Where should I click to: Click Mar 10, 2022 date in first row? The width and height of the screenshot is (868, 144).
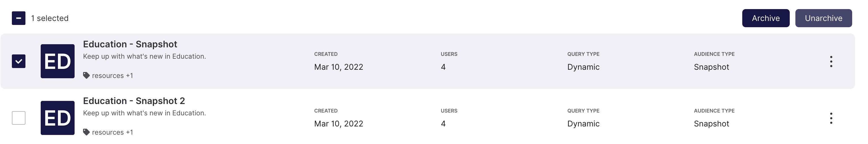pyautogui.click(x=339, y=67)
